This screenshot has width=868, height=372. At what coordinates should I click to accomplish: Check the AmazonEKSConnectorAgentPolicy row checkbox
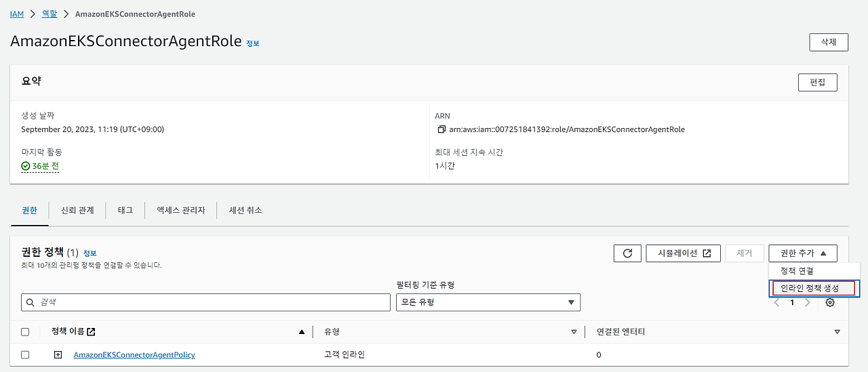point(25,354)
